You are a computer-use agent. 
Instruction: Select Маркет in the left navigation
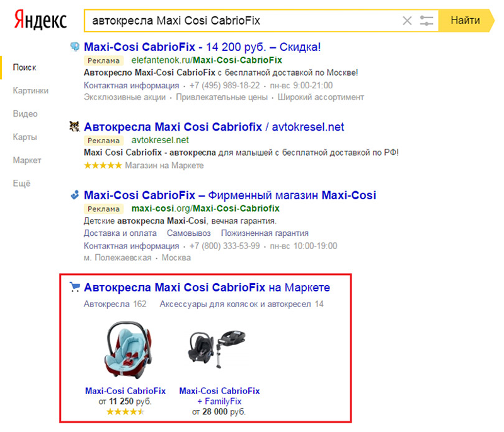pos(27,160)
